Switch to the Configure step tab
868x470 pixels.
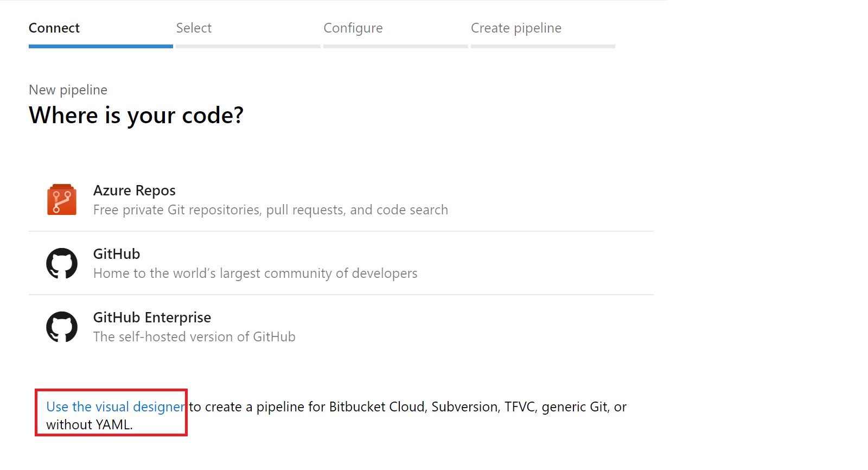(353, 28)
